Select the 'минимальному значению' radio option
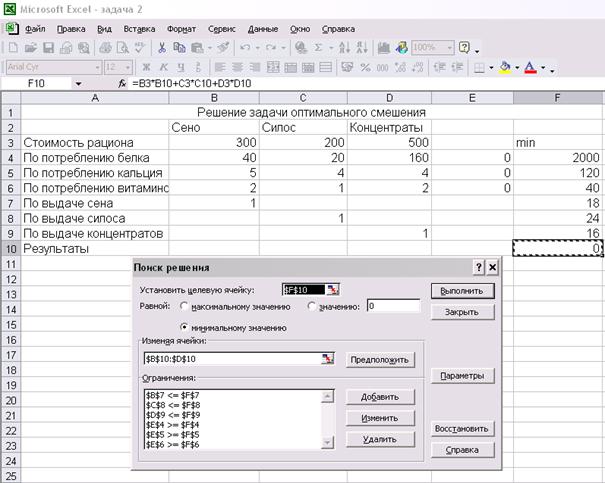The width and height of the screenshot is (605, 483). (x=184, y=327)
